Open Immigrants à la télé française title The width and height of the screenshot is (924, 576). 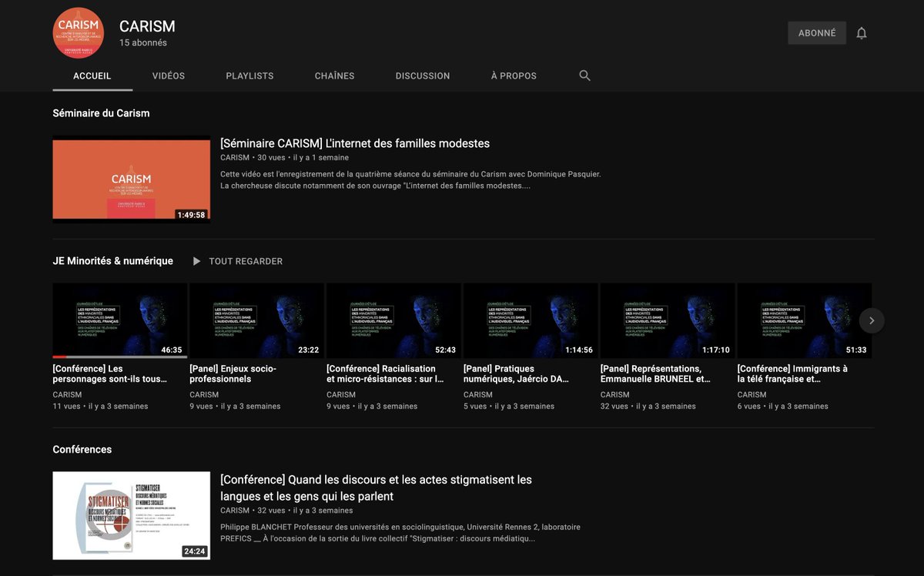click(x=792, y=373)
